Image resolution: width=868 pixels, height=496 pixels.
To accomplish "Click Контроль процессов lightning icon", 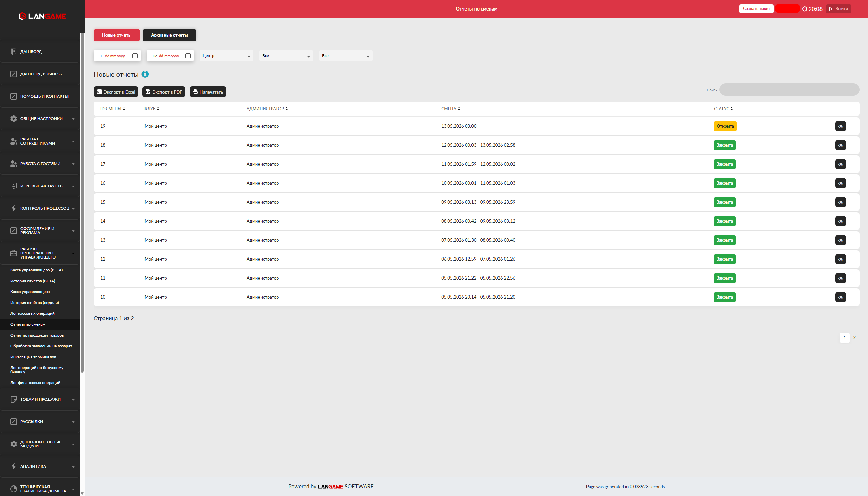I will tap(13, 208).
